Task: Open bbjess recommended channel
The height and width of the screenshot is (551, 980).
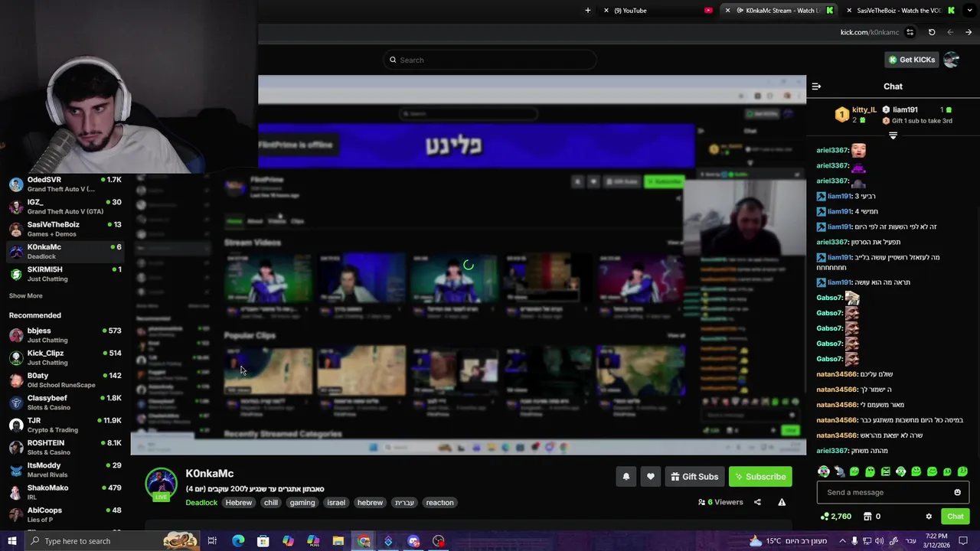Action: (65, 335)
